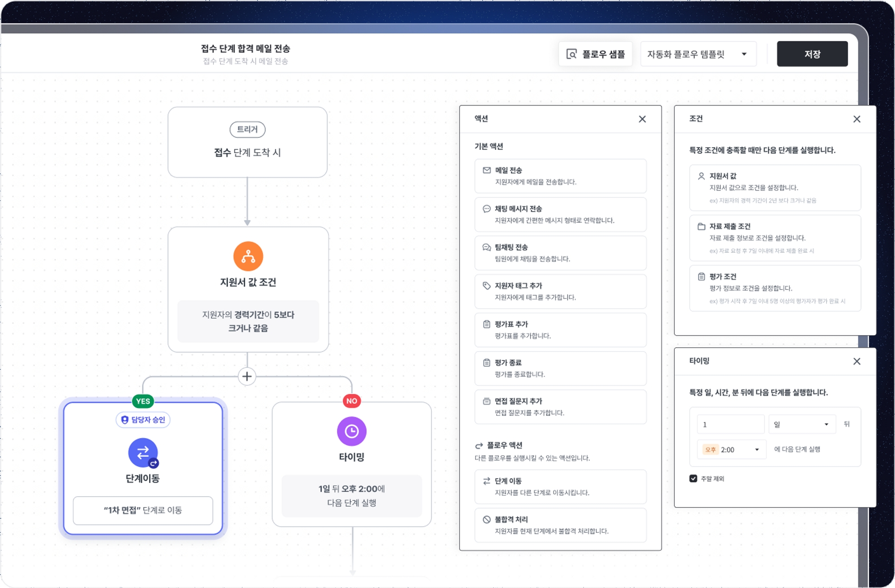Close the 조건 panel
This screenshot has width=895, height=588.
coord(857,119)
